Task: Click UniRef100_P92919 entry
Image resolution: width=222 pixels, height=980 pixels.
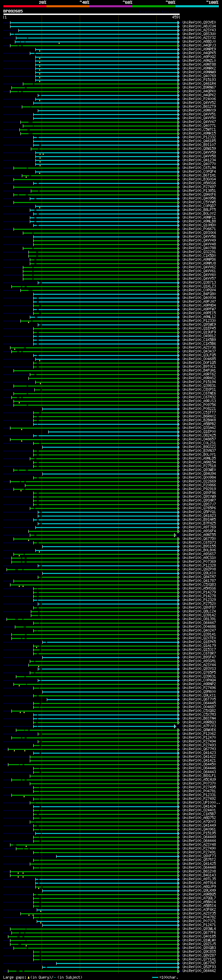Action: point(199,489)
